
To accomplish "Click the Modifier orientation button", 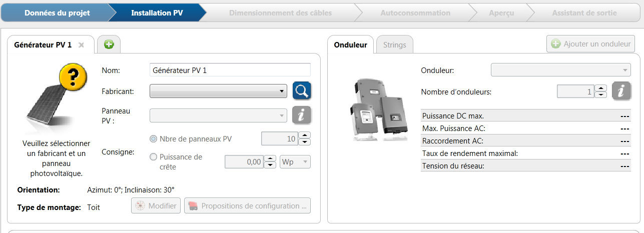I will 156,206.
